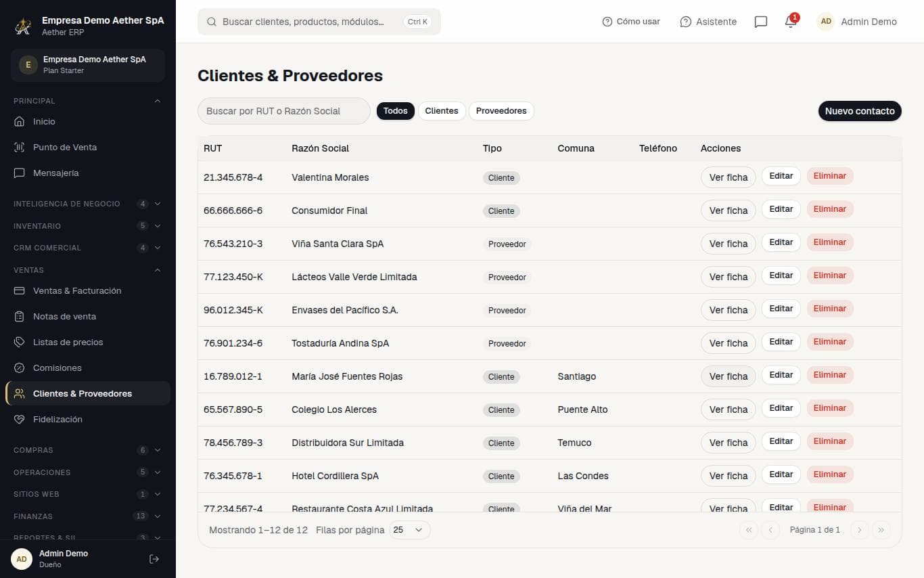Viewport: 924px width, 578px height.
Task: Open the messages speech bubble icon
Action: coord(760,22)
